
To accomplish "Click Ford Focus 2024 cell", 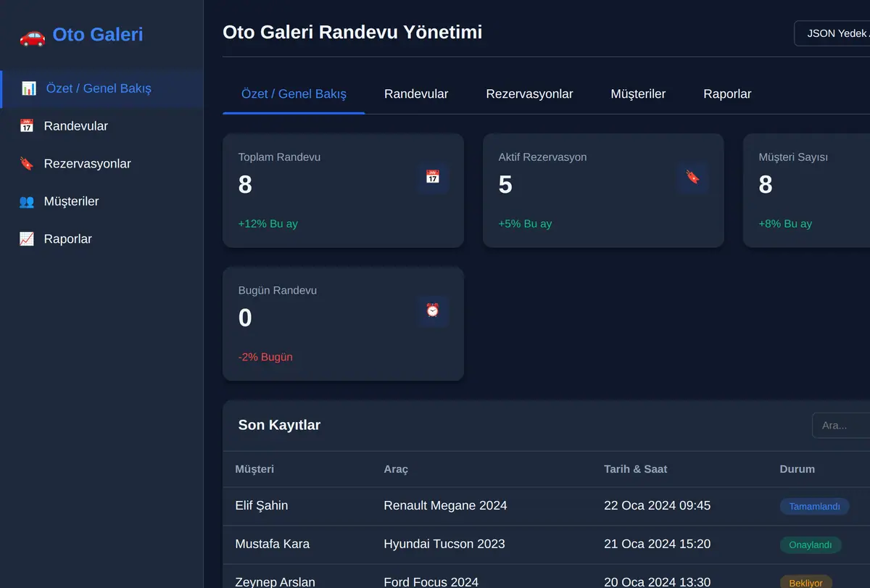I will (x=431, y=581).
